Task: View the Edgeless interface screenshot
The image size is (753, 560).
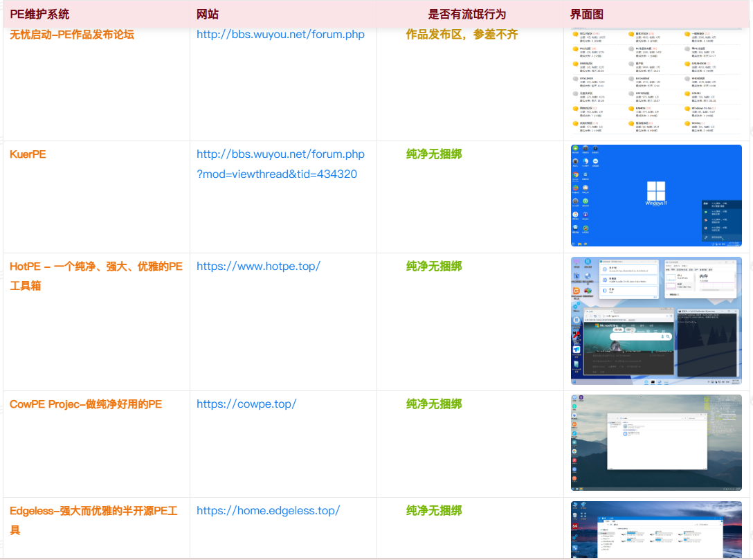Action: pos(656,530)
